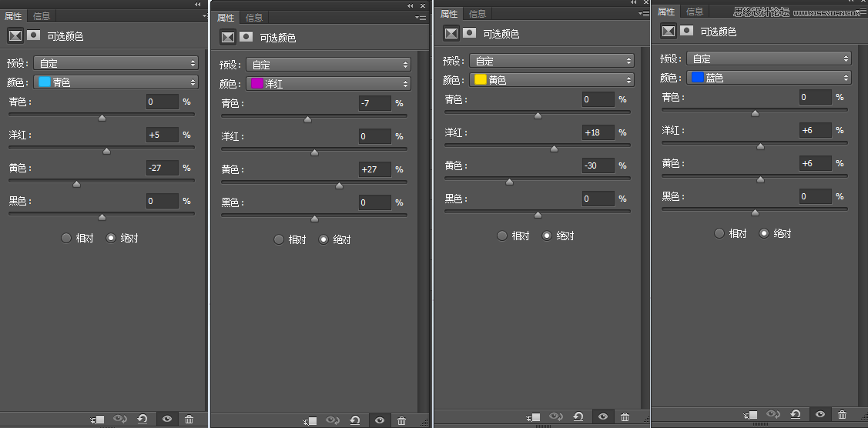Toggle the layer visibility eye in the Yellow (黄色) panel
The width and height of the screenshot is (868, 428).
pos(603,416)
